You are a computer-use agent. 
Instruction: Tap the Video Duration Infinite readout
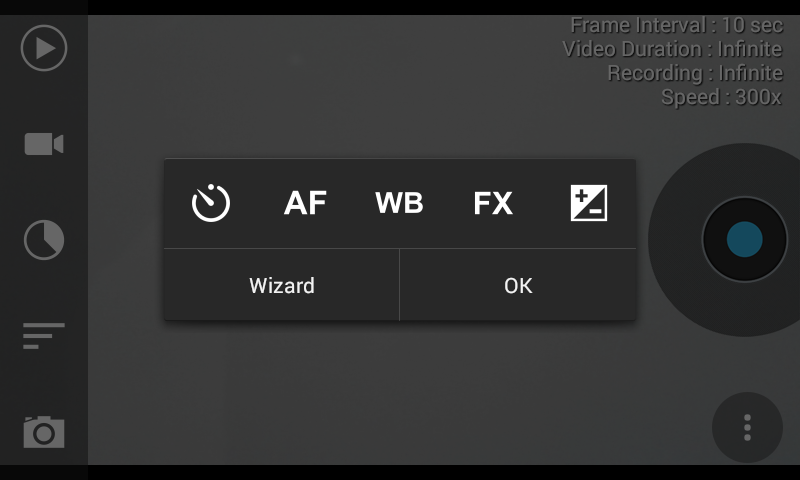pos(672,49)
